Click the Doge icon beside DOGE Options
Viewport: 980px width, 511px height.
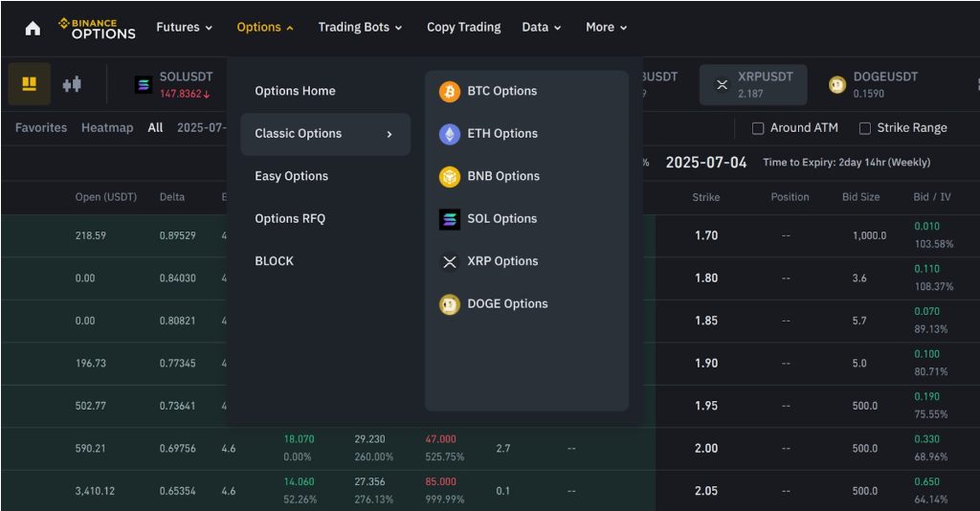pos(450,304)
